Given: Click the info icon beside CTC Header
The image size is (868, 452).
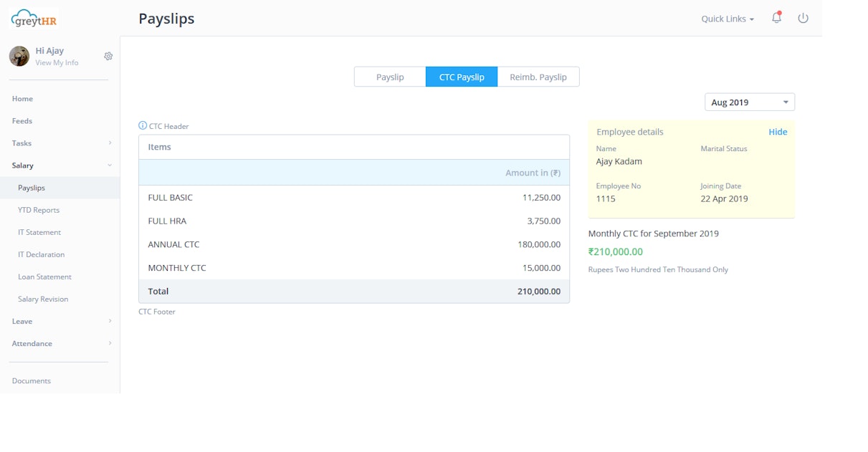Looking at the screenshot, I should coord(142,125).
